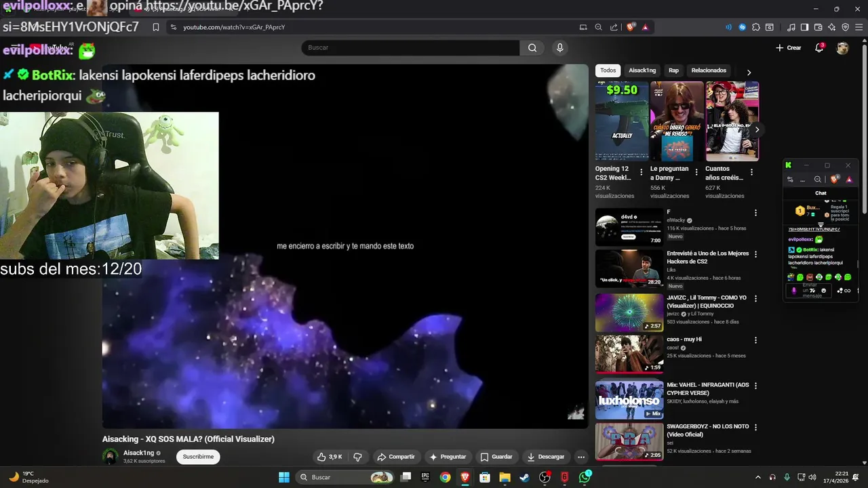868x488 pixels.
Task: Dislike the video with thumbs down
Action: point(357,457)
